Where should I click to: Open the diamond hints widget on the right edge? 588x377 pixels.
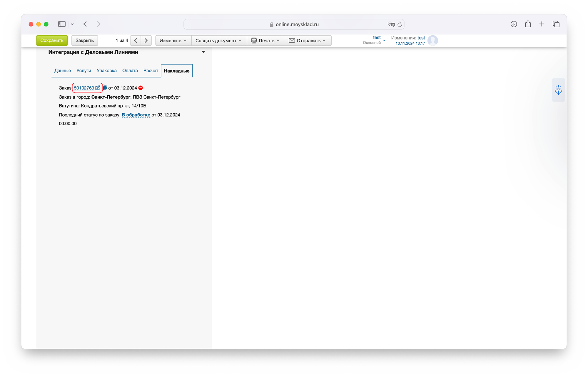click(x=558, y=90)
